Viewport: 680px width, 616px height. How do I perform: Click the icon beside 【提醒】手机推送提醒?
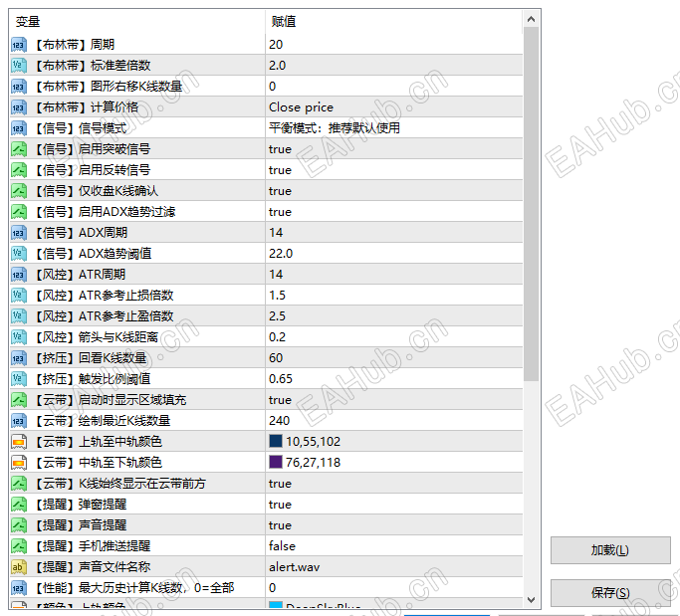click(19, 546)
